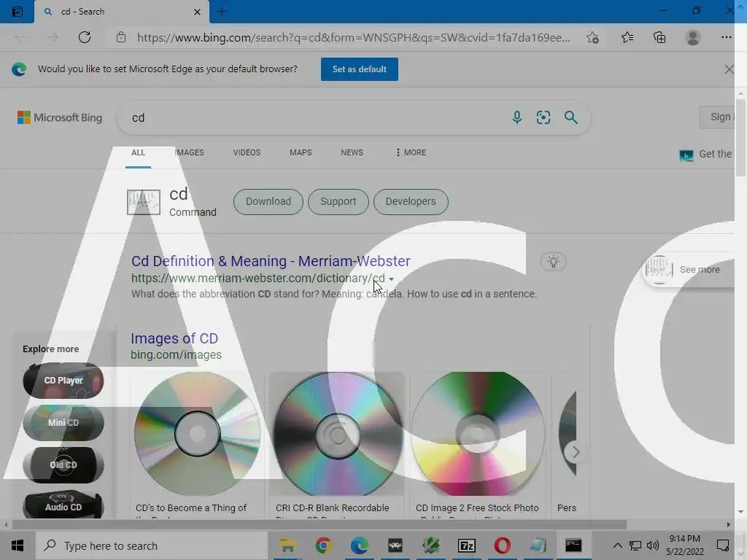747x560 pixels.
Task: Open the browser profile avatar
Action: tap(693, 37)
